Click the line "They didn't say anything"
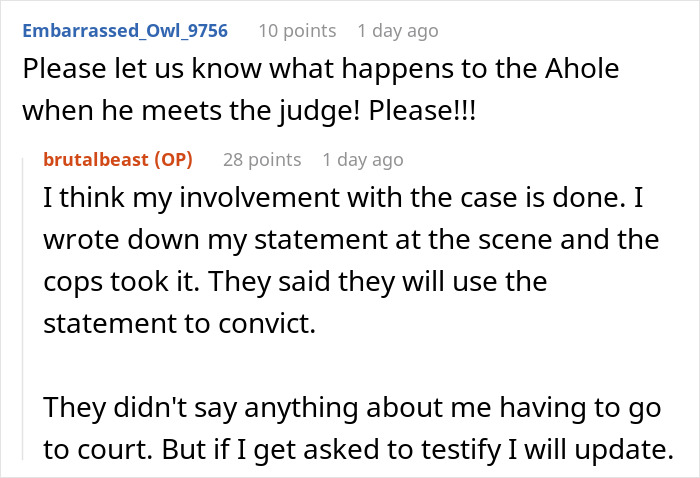Image resolution: width=700 pixels, height=478 pixels. coord(352,408)
